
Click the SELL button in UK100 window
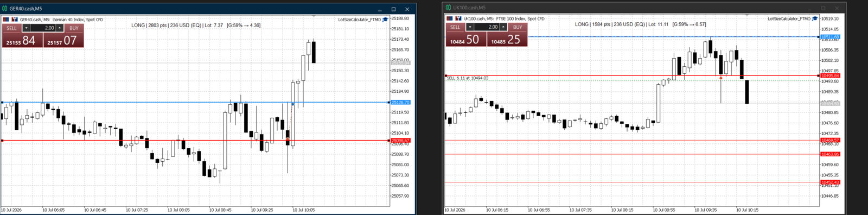click(x=455, y=27)
